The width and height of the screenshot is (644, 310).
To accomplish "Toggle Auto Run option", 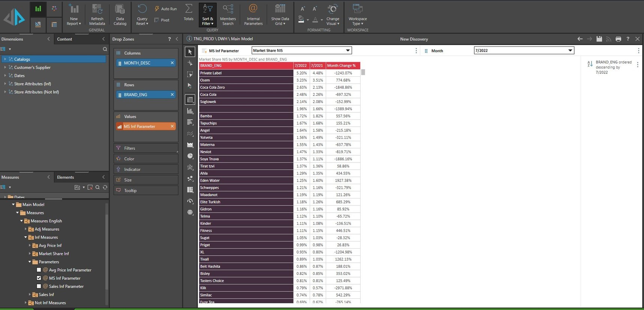I will [x=165, y=9].
